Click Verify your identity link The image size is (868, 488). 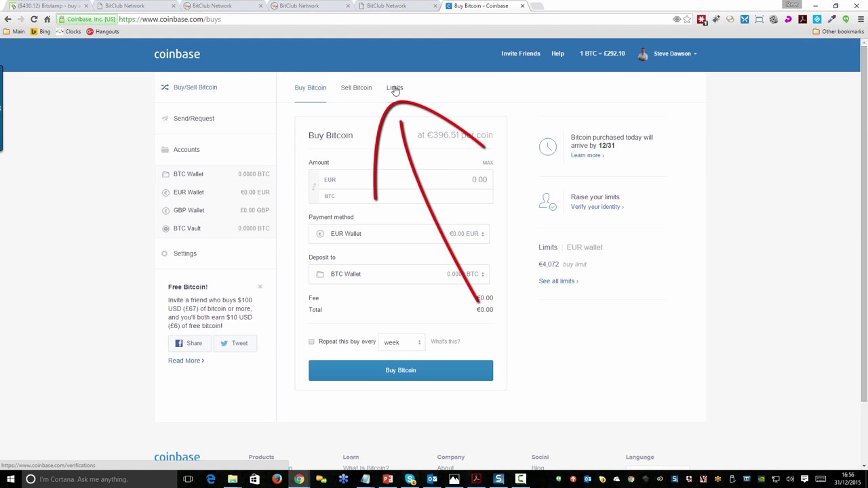click(x=597, y=207)
